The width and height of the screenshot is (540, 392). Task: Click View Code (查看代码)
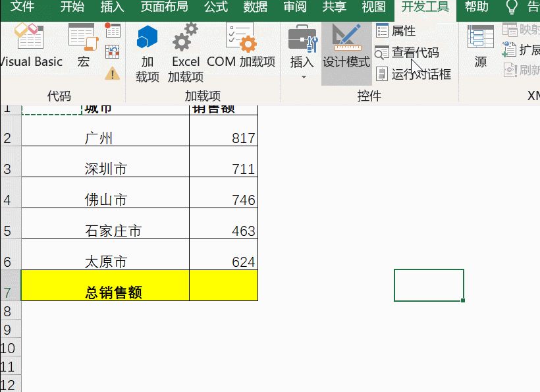407,52
